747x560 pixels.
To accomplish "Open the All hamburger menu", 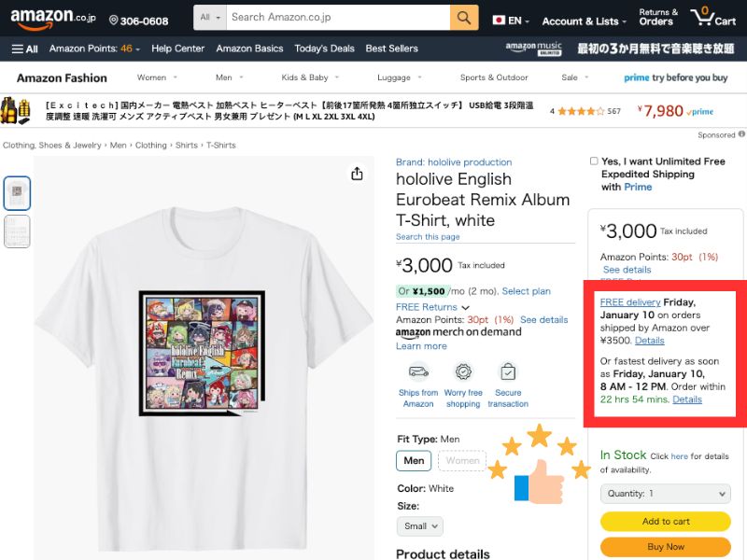I will pyautogui.click(x=25, y=49).
